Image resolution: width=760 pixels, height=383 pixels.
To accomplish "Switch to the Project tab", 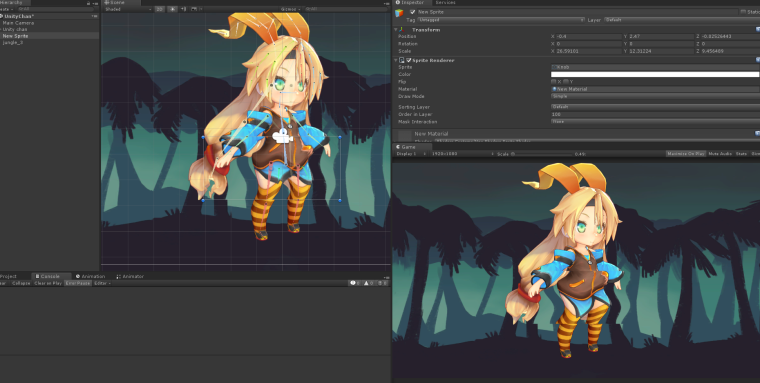I will [8, 276].
